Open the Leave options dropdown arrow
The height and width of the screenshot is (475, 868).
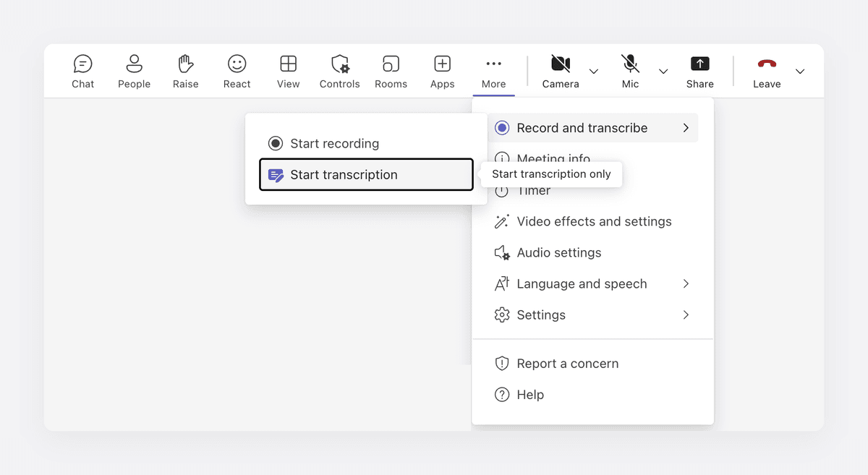[800, 72]
